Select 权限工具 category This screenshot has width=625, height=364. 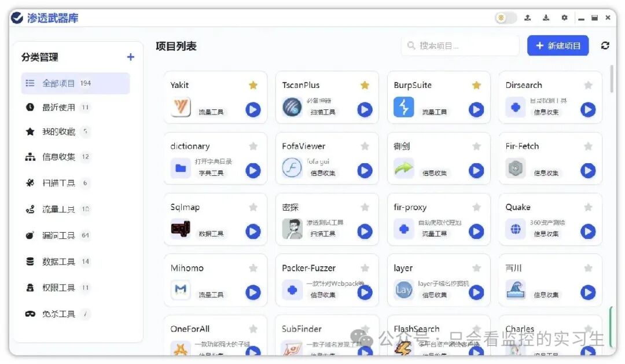[75, 288]
